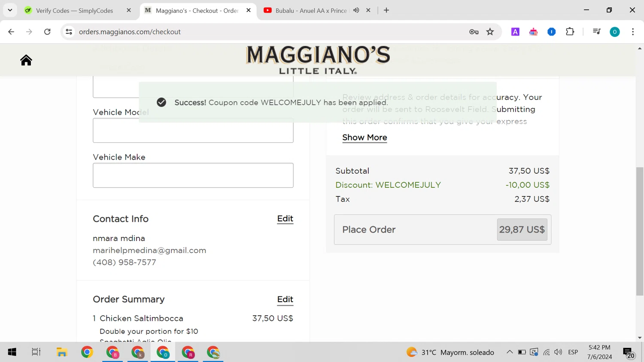
Task: Bookmark this page with the star icon
Action: (x=490, y=32)
